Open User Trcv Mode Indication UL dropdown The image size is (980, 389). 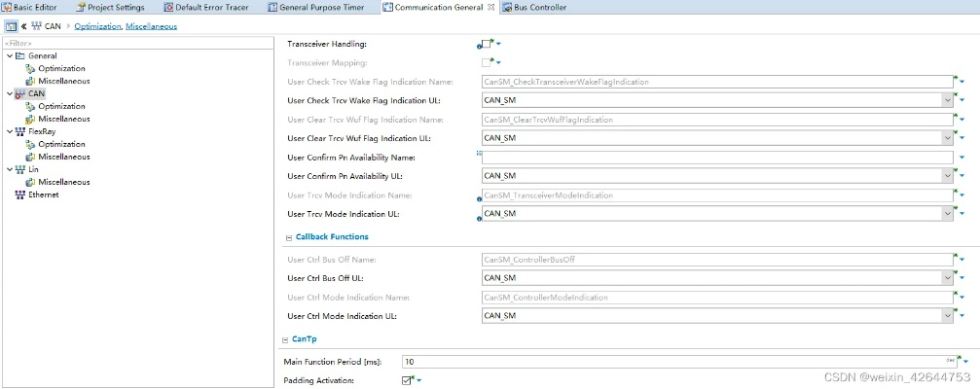946,214
